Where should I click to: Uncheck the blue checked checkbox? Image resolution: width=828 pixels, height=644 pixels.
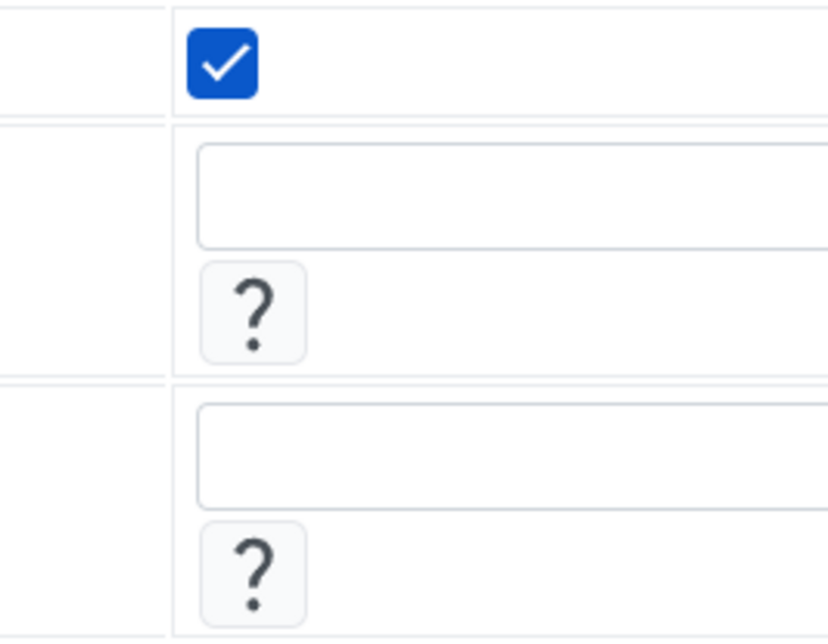[223, 63]
